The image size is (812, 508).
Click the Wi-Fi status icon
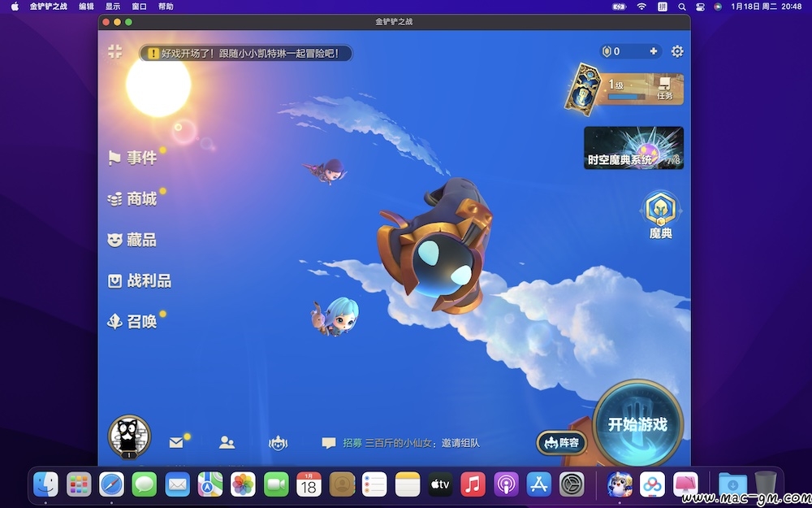[641, 7]
